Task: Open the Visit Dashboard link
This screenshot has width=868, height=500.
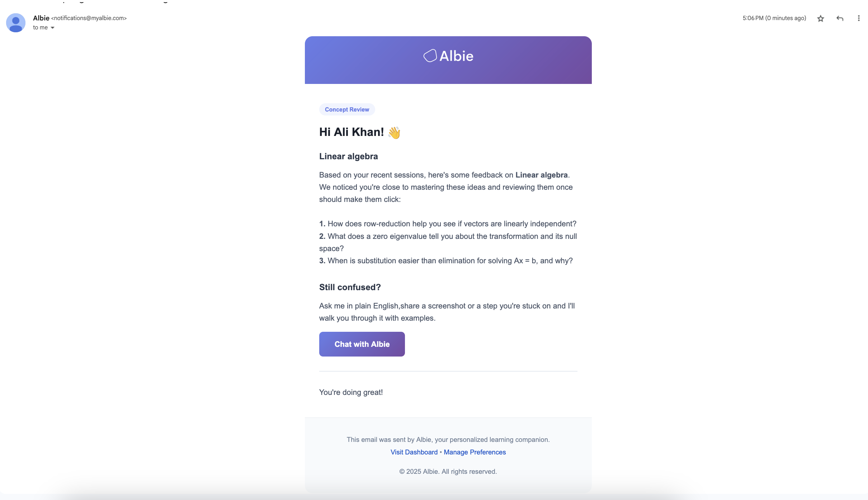Action: pyautogui.click(x=414, y=452)
